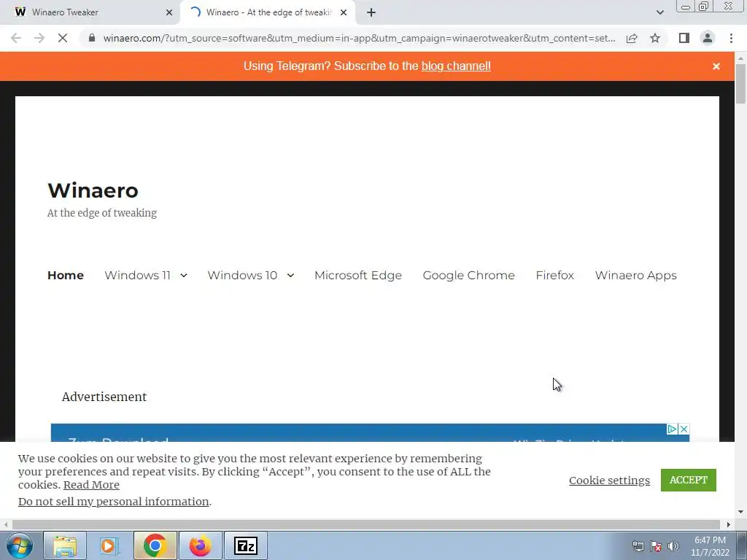The height and width of the screenshot is (560, 747).
Task: Open Winaero Apps menu item
Action: coord(636,275)
